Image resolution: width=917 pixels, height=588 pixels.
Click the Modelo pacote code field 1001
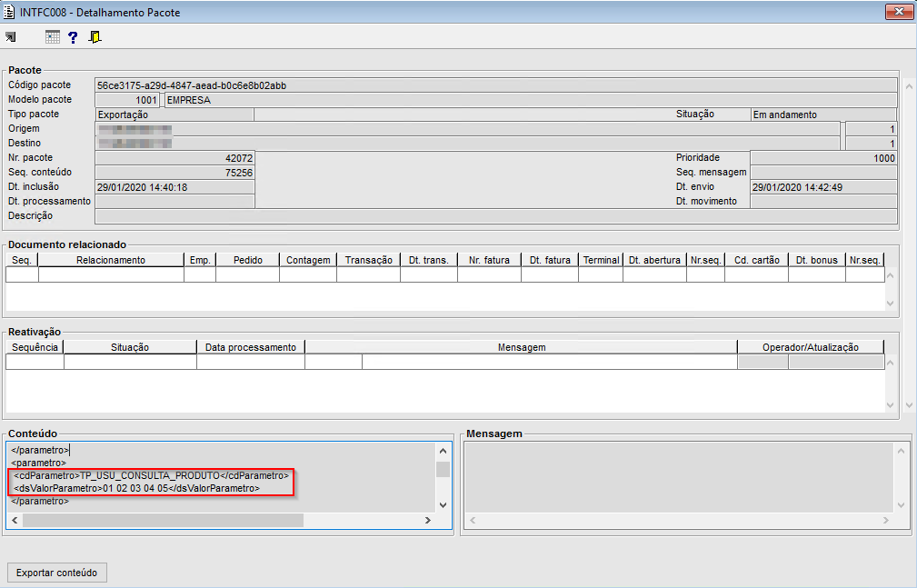127,100
